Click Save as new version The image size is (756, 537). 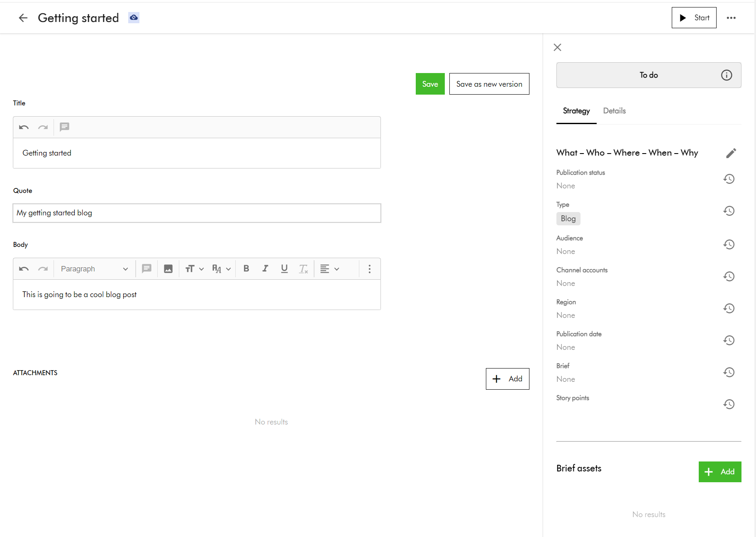pyautogui.click(x=489, y=84)
